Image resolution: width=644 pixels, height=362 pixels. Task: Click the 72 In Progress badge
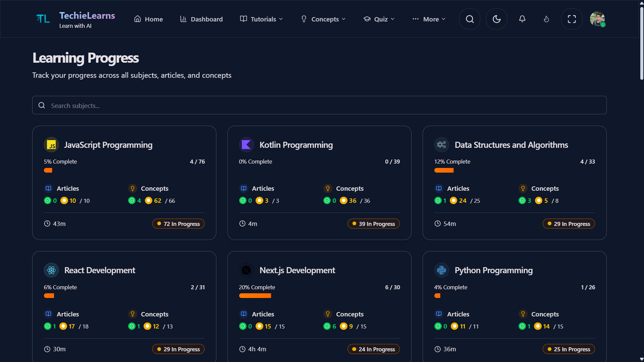point(178,224)
